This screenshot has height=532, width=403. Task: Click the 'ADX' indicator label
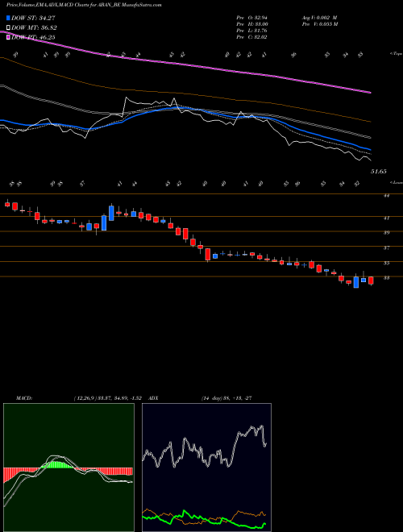tap(153, 398)
